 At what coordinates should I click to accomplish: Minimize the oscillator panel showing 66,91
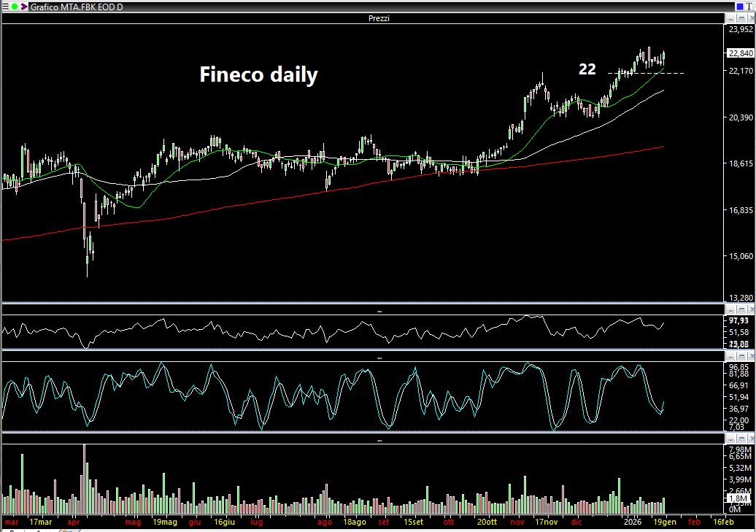pos(731,356)
